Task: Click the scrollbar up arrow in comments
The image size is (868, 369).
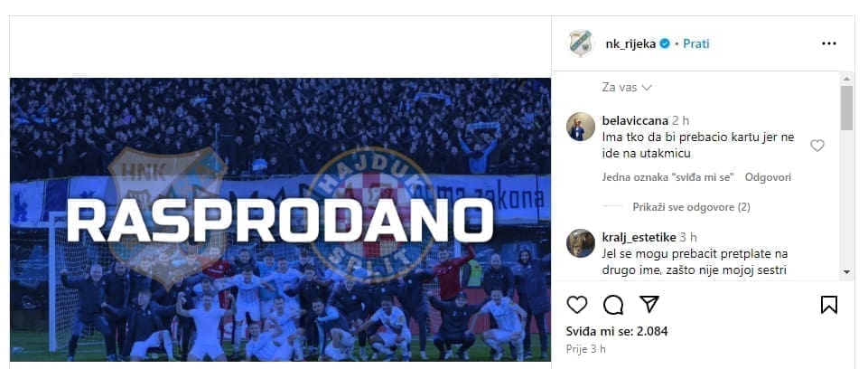Action: tap(846, 78)
